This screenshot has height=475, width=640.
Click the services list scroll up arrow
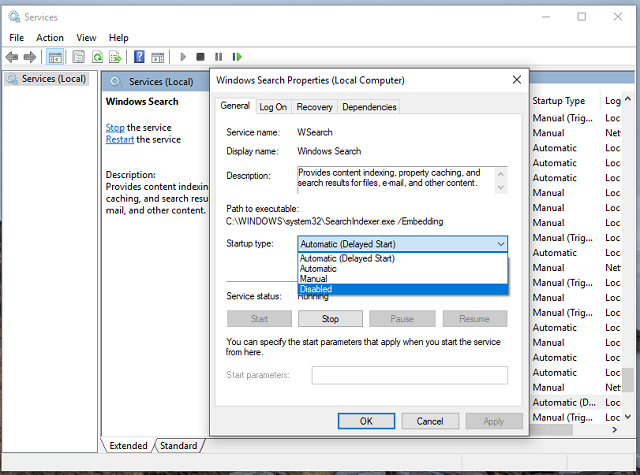click(628, 99)
